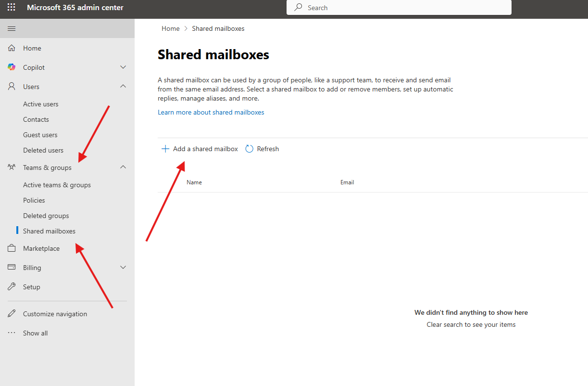
Task: Go to Deleted groups page
Action: point(46,216)
